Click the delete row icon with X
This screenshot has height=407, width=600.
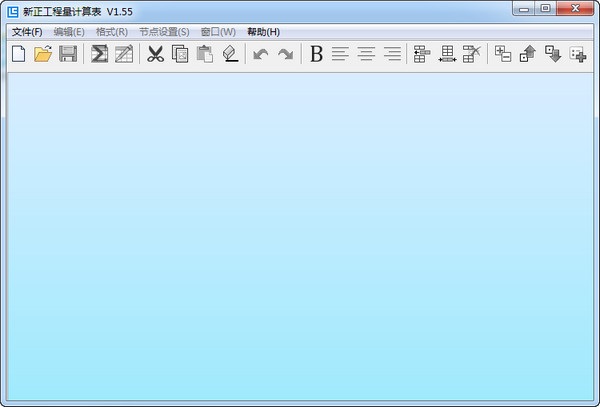[x=471, y=54]
